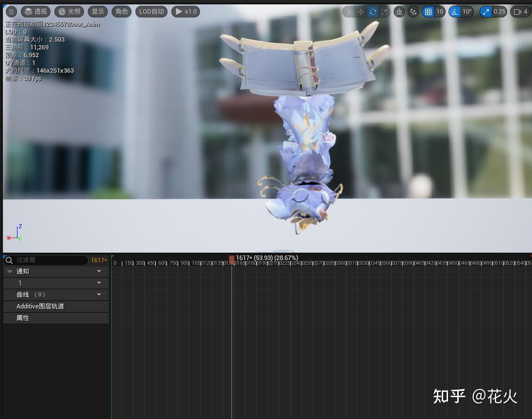The width and height of the screenshot is (532, 419).
Task: Click the XYZ axis orientation gizmo
Action: 15,233
